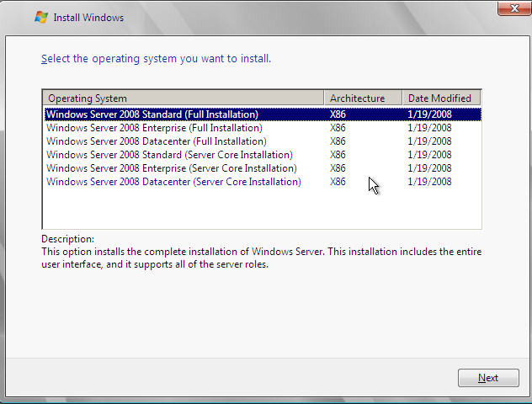This screenshot has width=532, height=404.
Task: Select Windows Server 2008 Enterprise (Server Core Installation)
Action: point(263,168)
